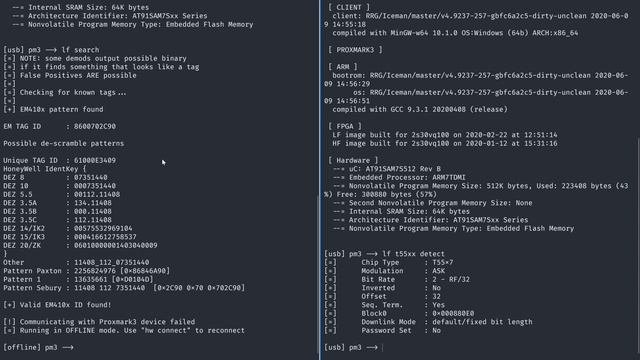
Task: Focus the usb pm3 prompt in right pane
Action: click(353, 347)
